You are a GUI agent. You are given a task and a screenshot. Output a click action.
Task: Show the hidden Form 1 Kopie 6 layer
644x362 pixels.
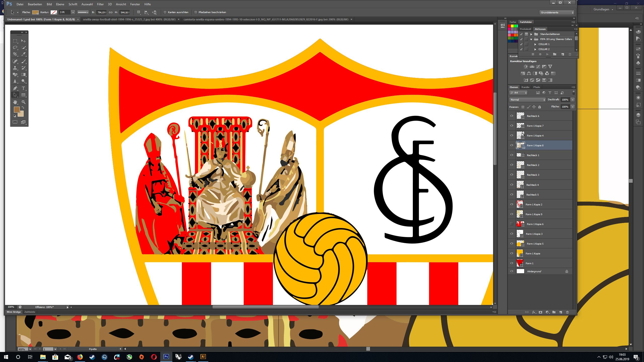pyautogui.click(x=511, y=224)
